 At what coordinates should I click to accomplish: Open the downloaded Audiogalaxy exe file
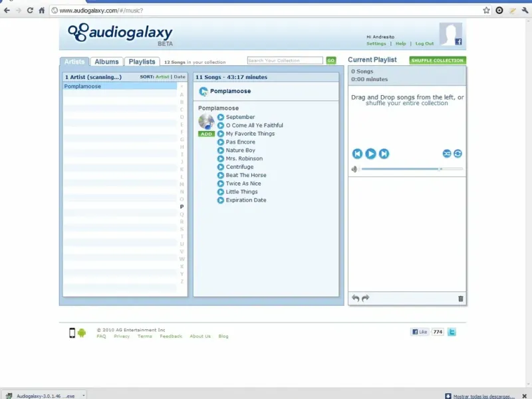coord(41,396)
